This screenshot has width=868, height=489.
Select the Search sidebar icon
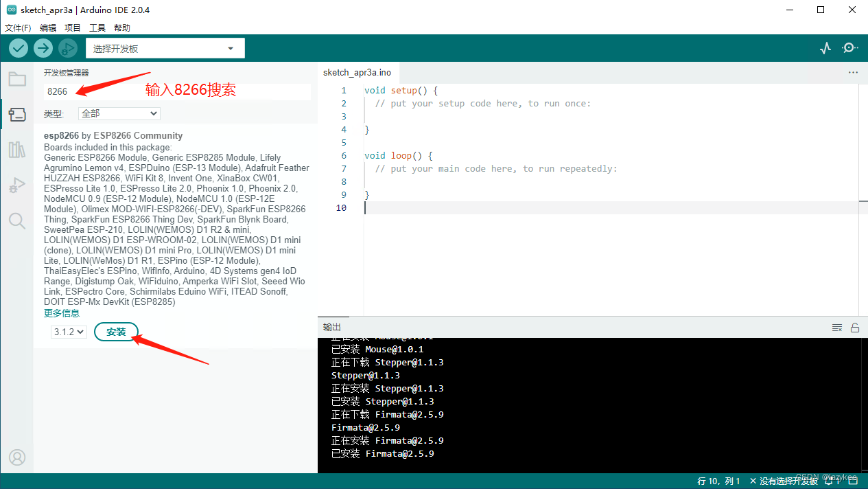click(16, 220)
